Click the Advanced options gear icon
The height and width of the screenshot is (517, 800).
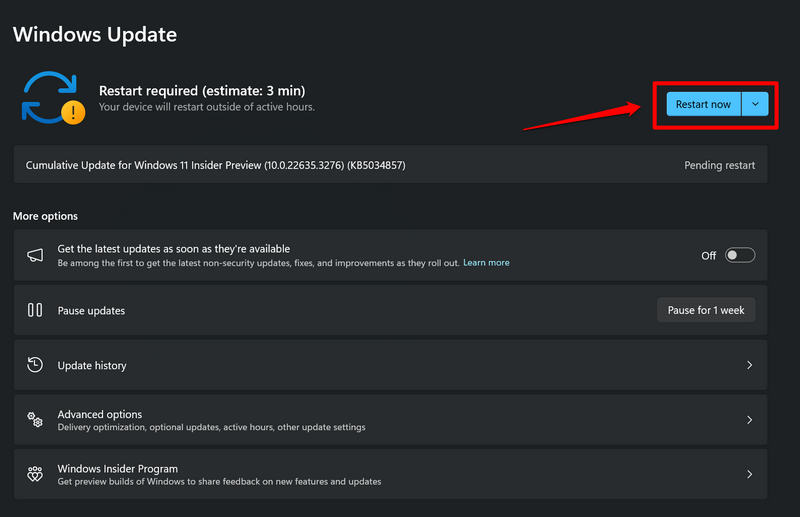pyautogui.click(x=35, y=420)
